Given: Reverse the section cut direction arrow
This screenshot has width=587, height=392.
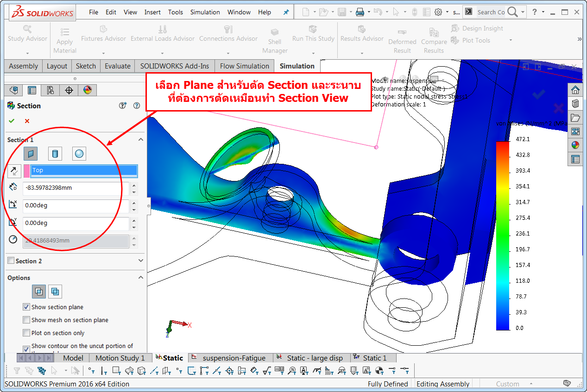Looking at the screenshot, I should click(x=13, y=171).
